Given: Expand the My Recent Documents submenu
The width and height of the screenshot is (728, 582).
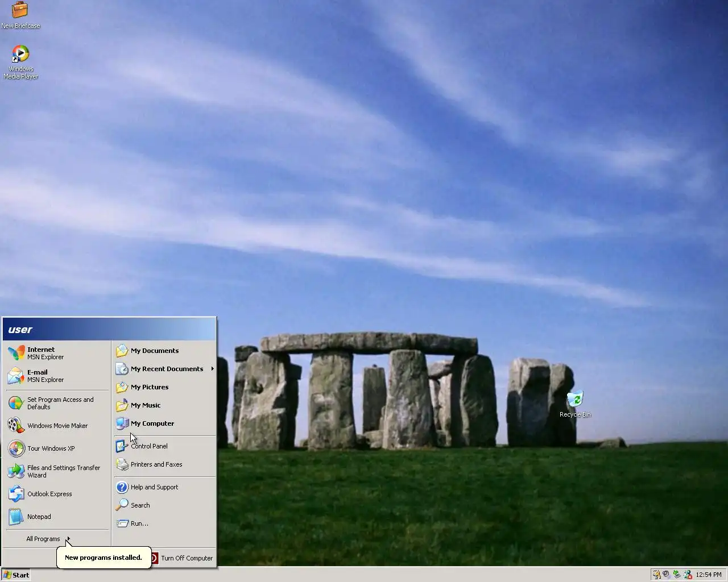Looking at the screenshot, I should 164,369.
